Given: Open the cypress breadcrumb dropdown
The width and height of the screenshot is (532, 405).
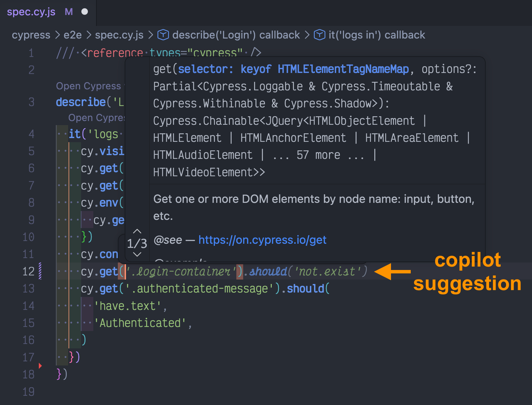Looking at the screenshot, I should click(31, 35).
